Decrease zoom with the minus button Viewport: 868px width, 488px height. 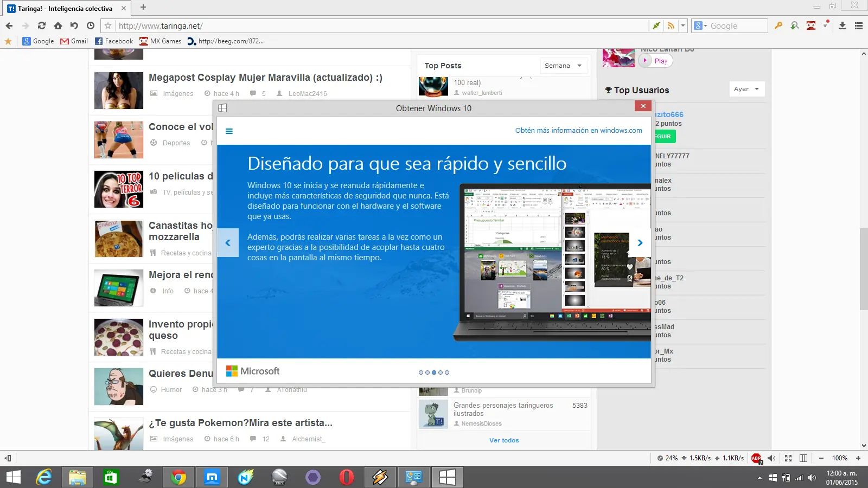(x=821, y=458)
